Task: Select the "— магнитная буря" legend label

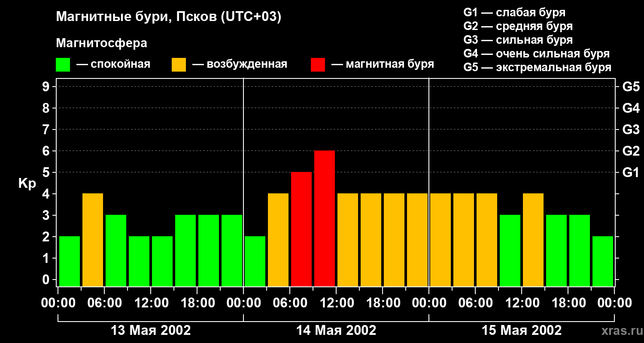Action: click(383, 65)
